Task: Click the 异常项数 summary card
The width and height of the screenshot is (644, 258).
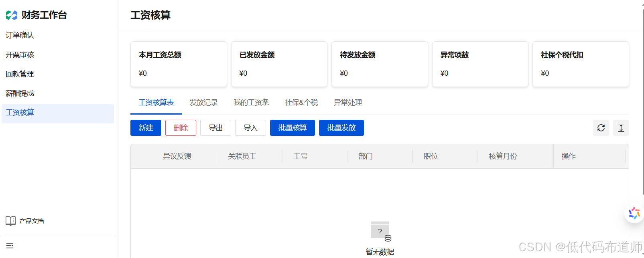Action: [x=480, y=64]
